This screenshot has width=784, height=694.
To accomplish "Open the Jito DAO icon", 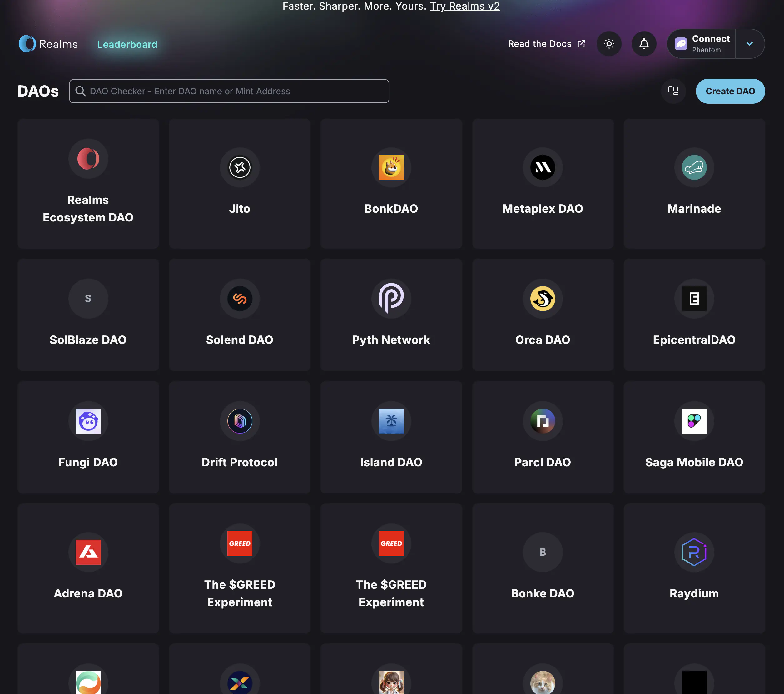I will click(240, 167).
